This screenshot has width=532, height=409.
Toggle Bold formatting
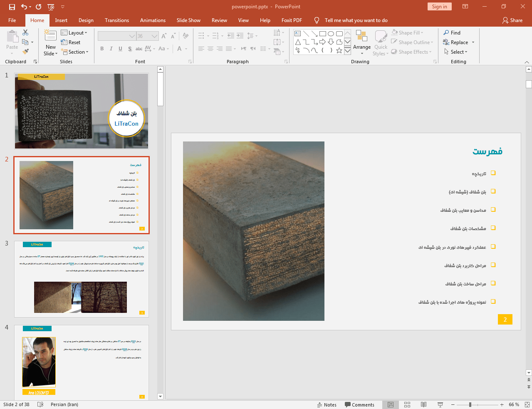[102, 49]
